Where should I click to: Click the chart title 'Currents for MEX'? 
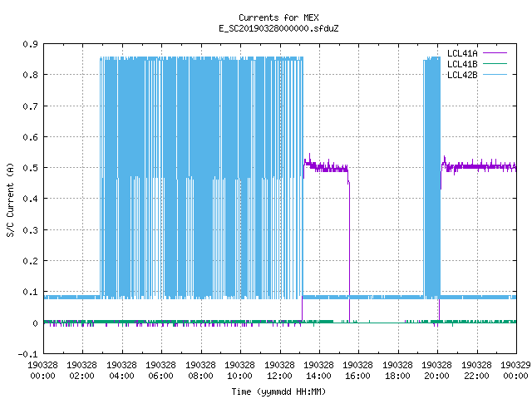pyautogui.click(x=278, y=17)
